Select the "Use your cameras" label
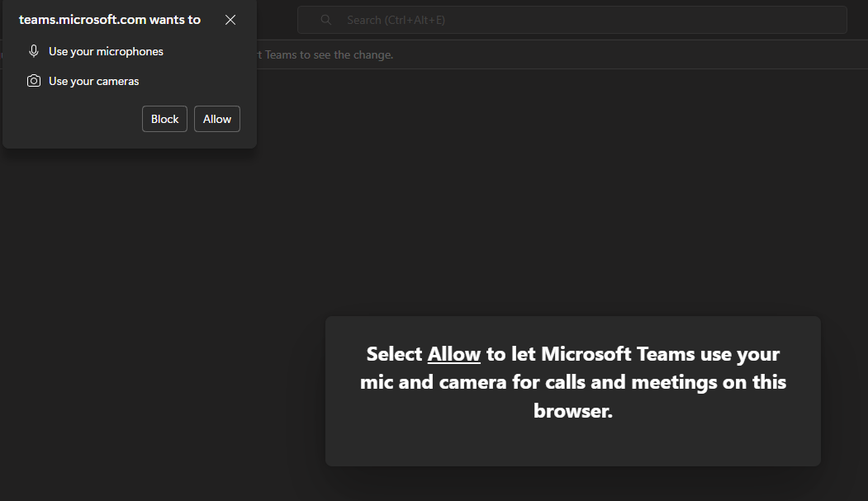Image resolution: width=868 pixels, height=501 pixels. [93, 81]
